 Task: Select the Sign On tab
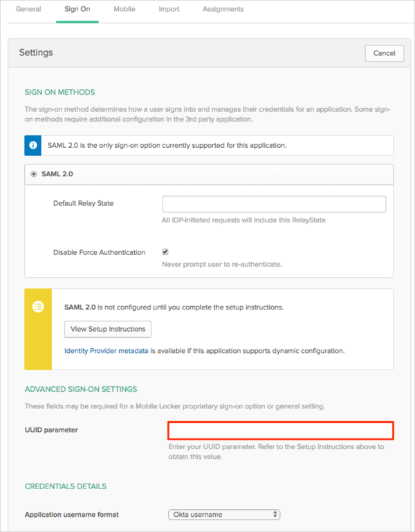[x=77, y=10]
